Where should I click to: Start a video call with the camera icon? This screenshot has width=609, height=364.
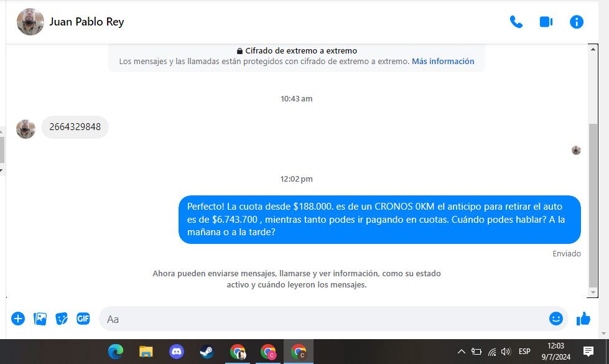[546, 22]
